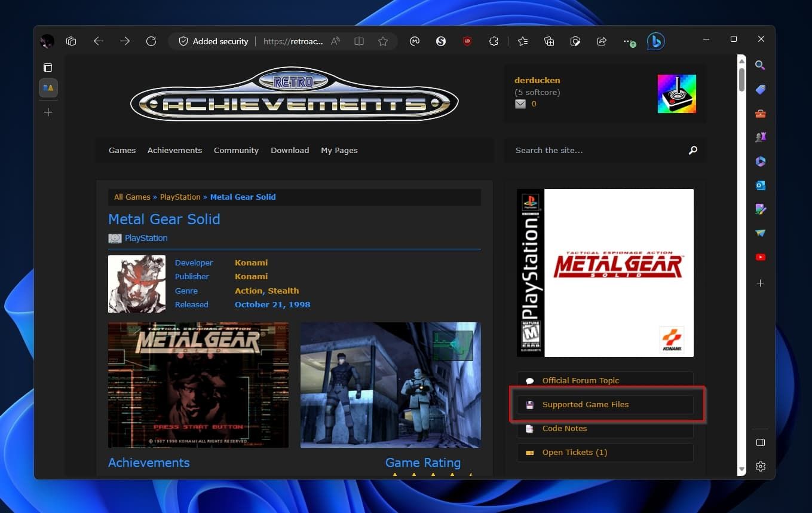This screenshot has height=513, width=812.
Task: Click the Favorites star in address bar
Action: [x=383, y=41]
